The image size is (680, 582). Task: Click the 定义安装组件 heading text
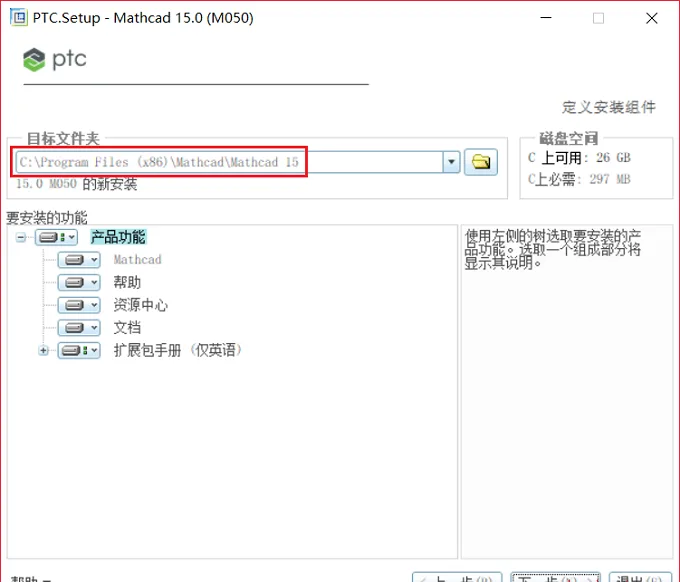pos(609,107)
